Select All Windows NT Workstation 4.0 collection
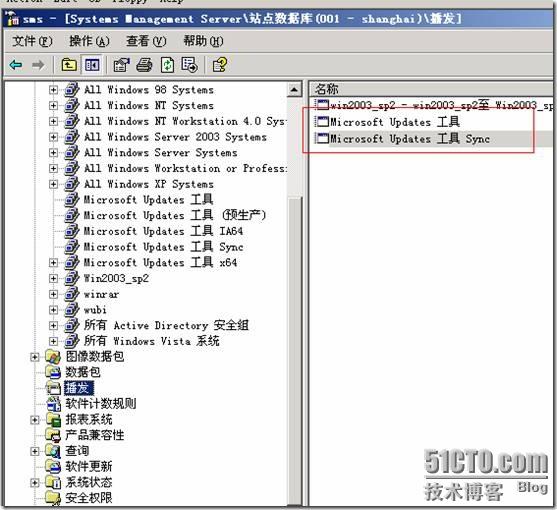The image size is (557, 510). point(185,121)
